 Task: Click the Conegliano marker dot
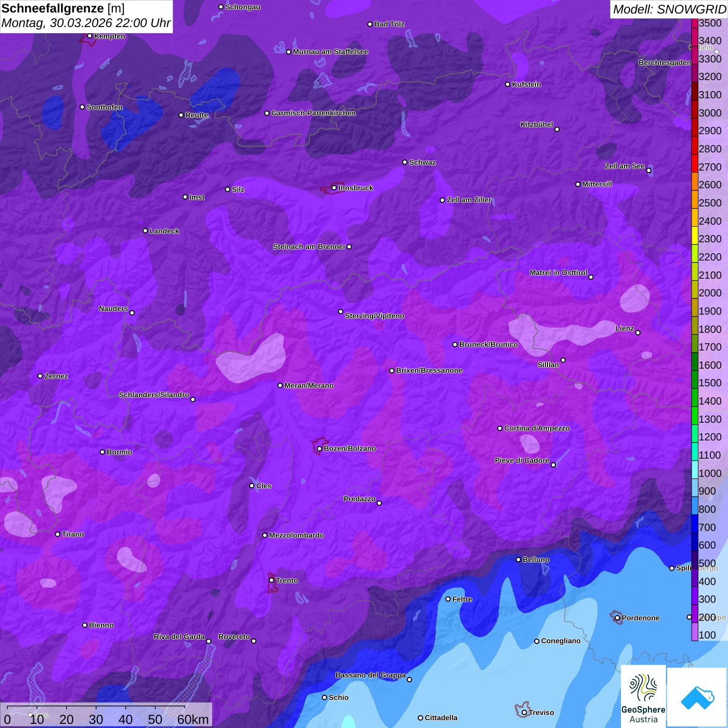537,641
